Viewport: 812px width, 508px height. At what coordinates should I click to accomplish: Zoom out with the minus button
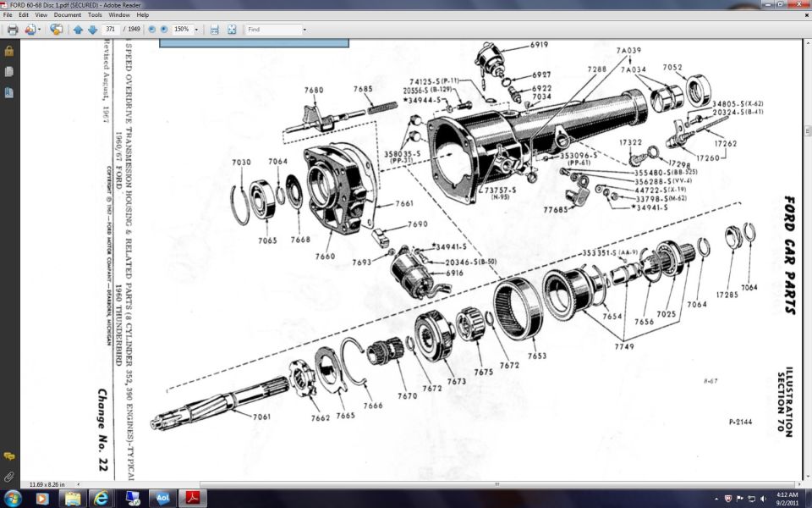point(151,30)
